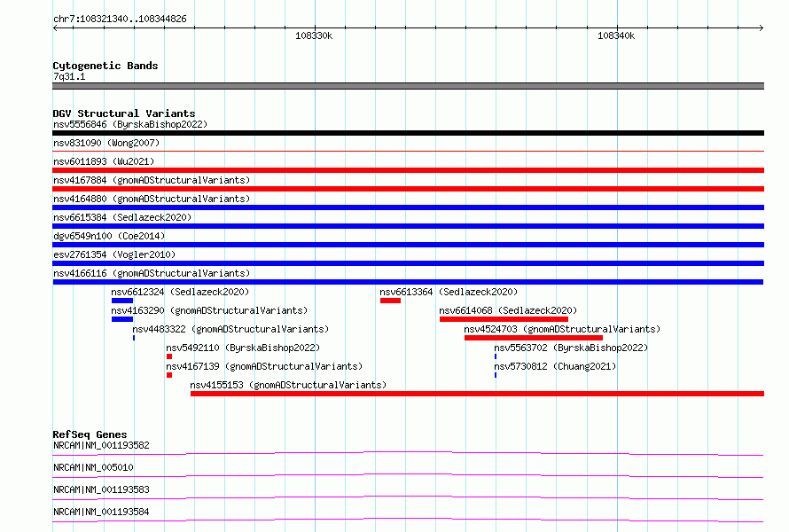Click the 108340k ruler tick label
The width and height of the screenshot is (789, 532).
[616, 35]
